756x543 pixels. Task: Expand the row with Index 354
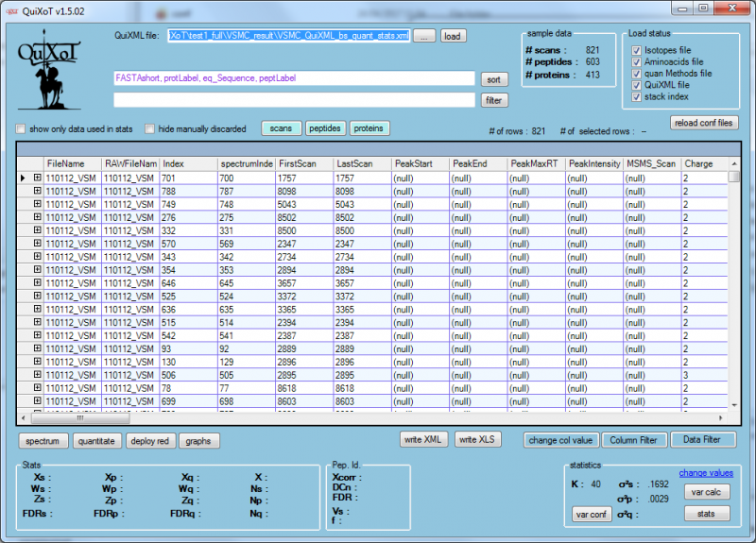point(37,269)
